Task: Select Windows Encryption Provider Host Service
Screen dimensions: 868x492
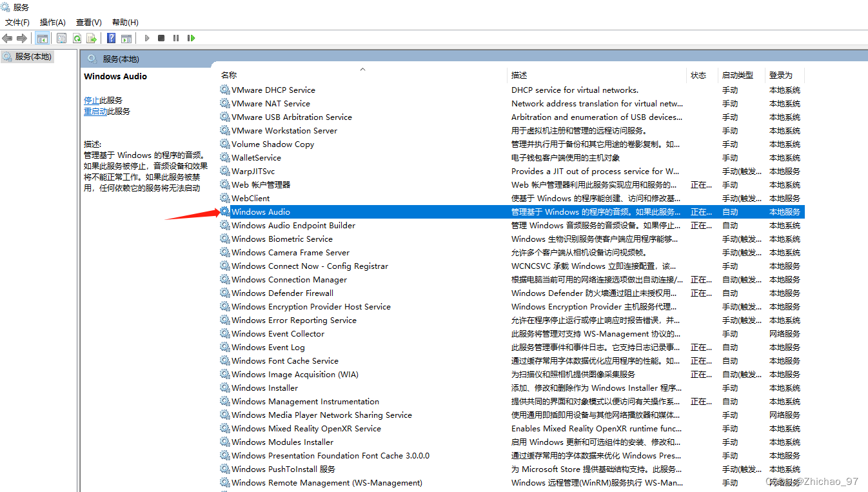Action: coord(511,306)
